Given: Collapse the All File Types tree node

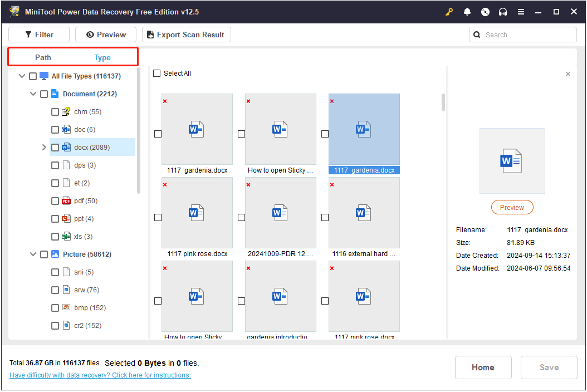Looking at the screenshot, I should point(22,76).
